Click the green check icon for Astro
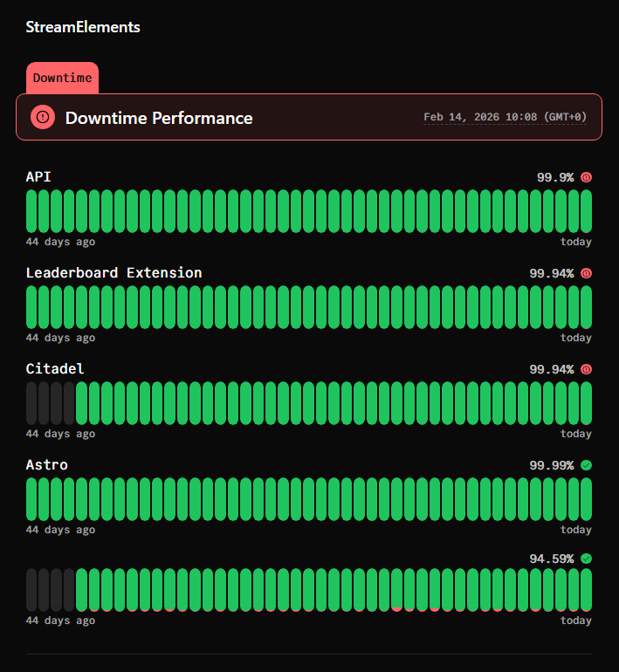Viewport: 619px width, 672px height. click(586, 465)
